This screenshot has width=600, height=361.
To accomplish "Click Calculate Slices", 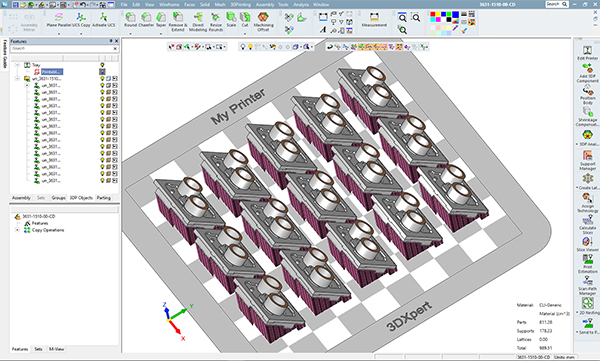I will click(x=587, y=224).
